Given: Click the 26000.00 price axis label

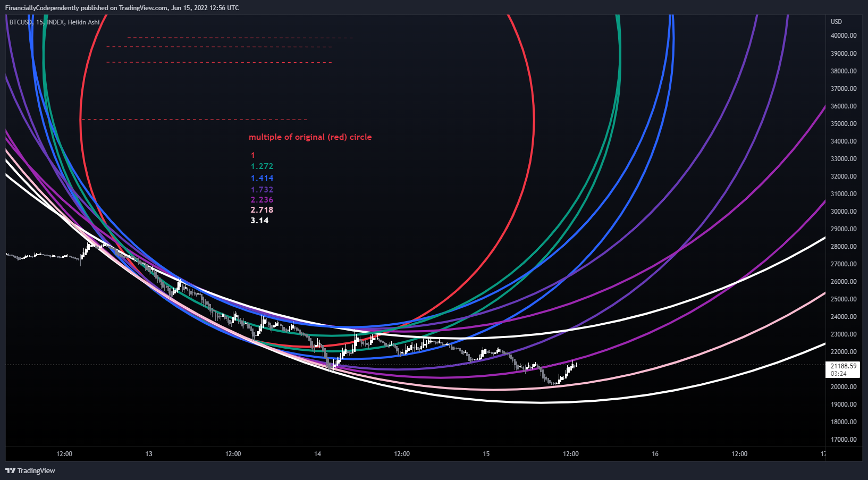Looking at the screenshot, I should coord(844,281).
